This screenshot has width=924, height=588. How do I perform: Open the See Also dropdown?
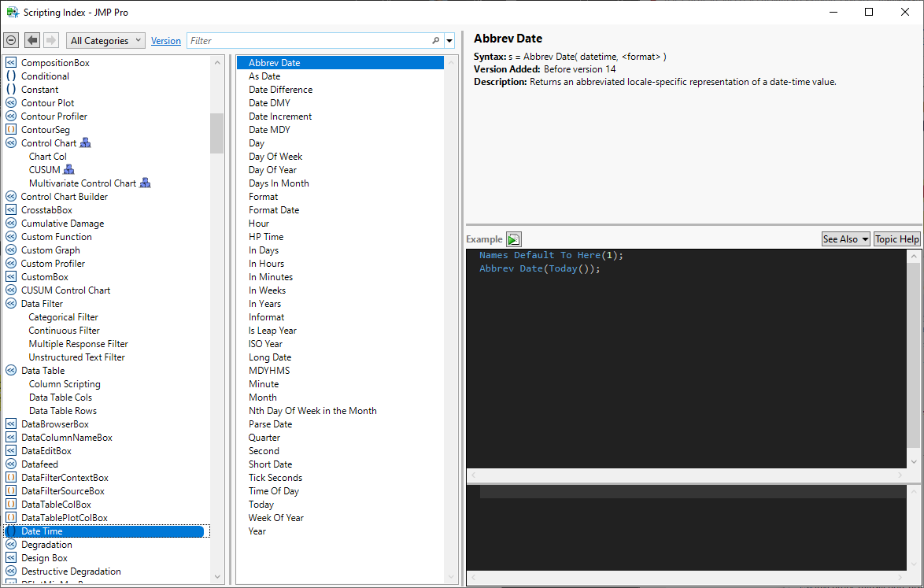[x=845, y=239]
